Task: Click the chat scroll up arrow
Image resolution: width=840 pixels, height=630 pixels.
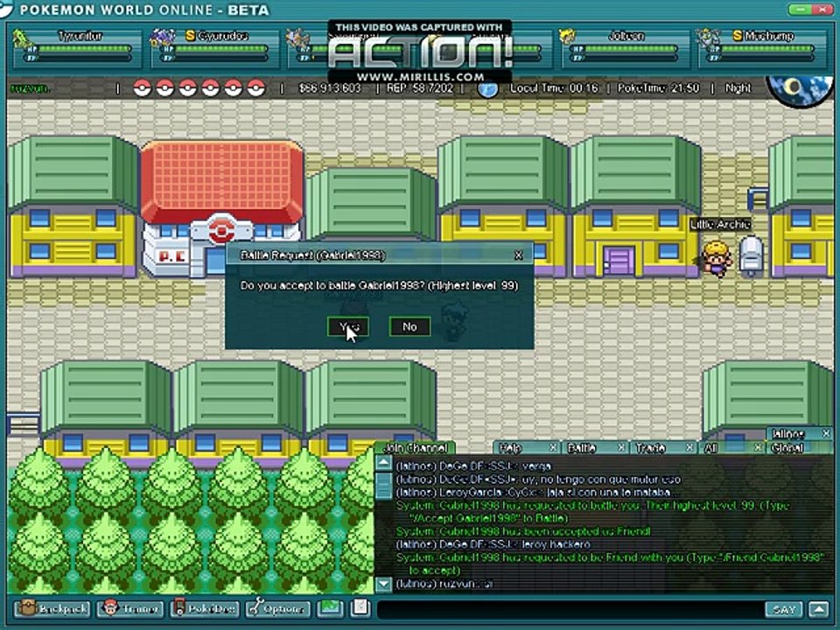Action: point(384,463)
